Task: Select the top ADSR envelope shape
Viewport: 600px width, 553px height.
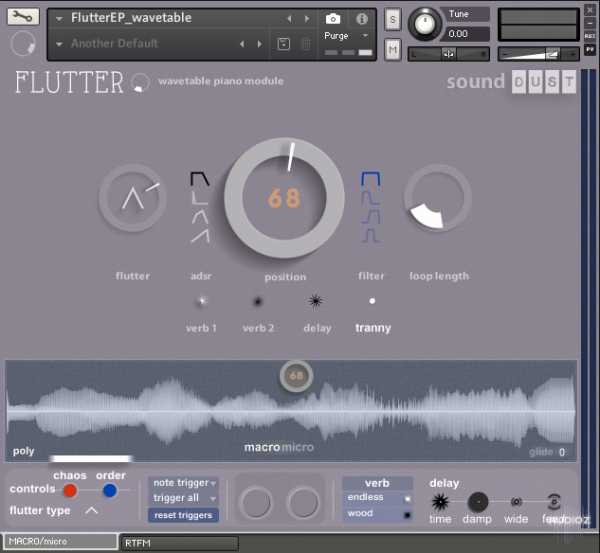Action: tap(200, 179)
